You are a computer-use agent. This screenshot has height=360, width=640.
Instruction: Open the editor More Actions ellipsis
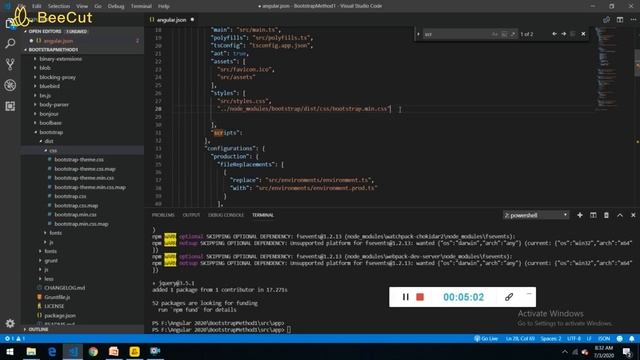[x=633, y=20]
